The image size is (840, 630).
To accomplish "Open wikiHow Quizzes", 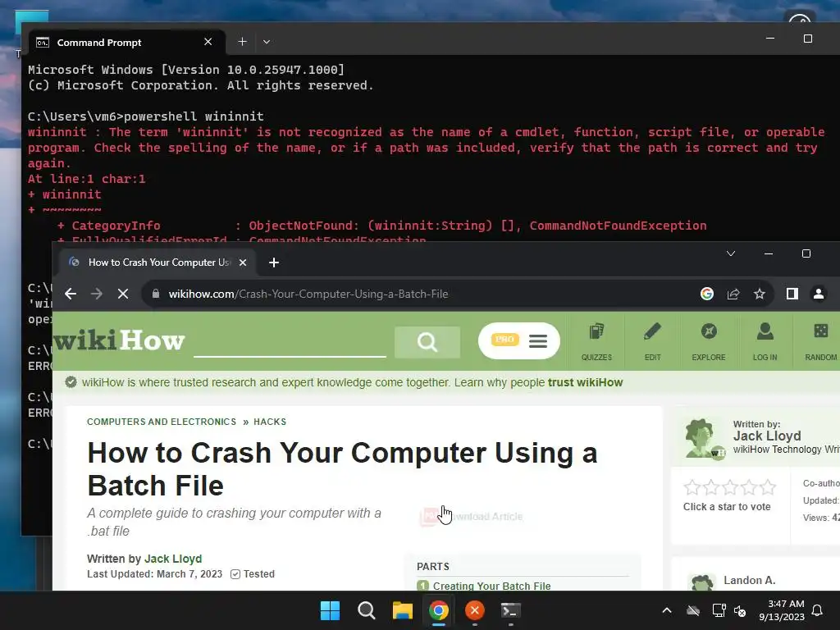I will (597, 342).
